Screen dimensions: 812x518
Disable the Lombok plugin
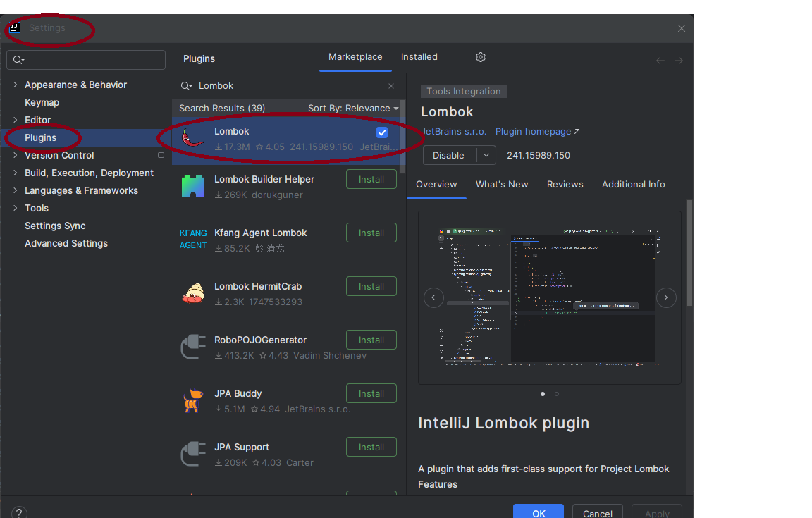coord(450,155)
